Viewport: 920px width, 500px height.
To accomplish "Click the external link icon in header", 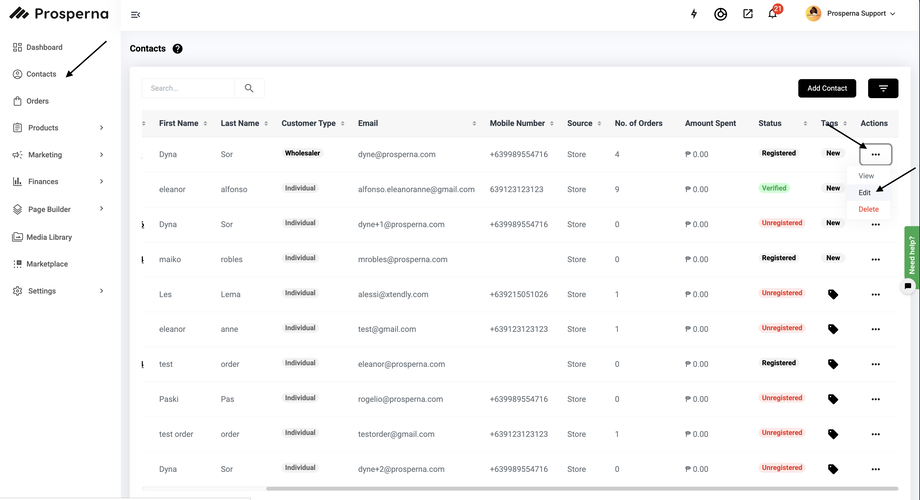I will (x=747, y=14).
